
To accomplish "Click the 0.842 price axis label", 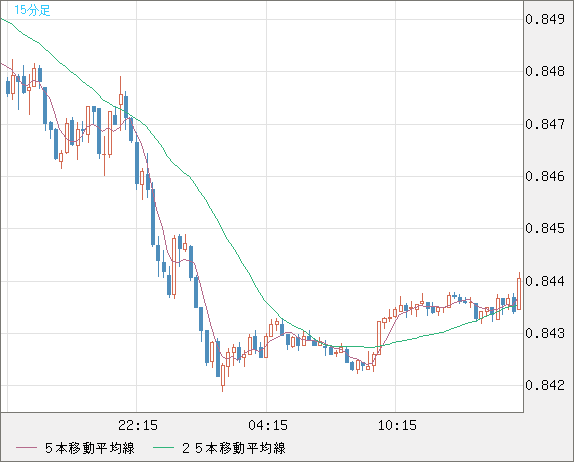I will point(545,385).
